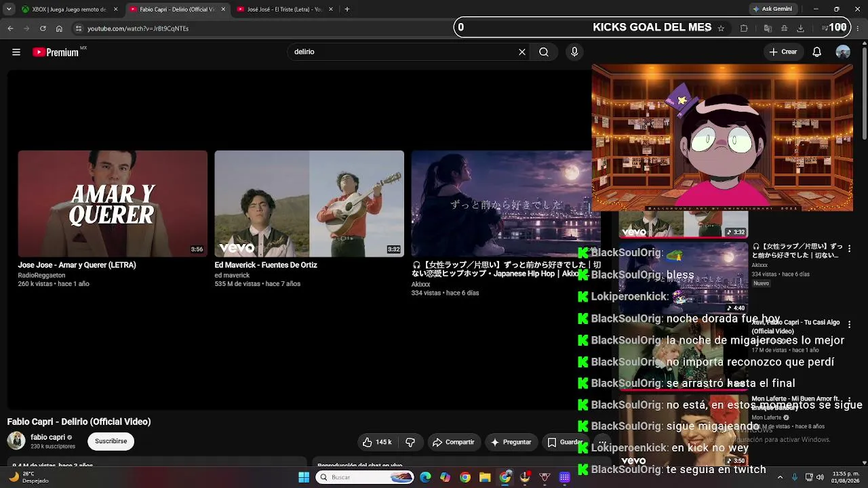Screen dimensions: 868x488
Task: Open Windows Start menu
Action: coord(304,477)
